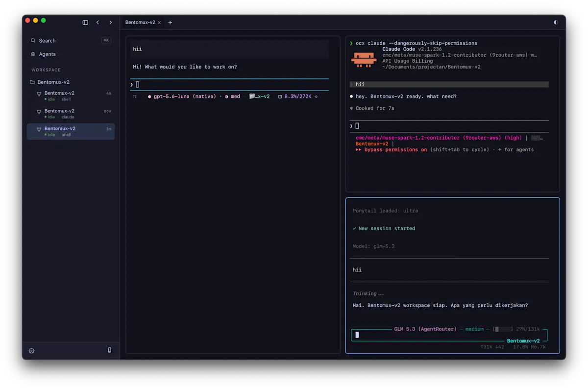This screenshot has height=389, width=588.
Task: Click the context icon before 8.3%/272K
Action: click(x=280, y=97)
